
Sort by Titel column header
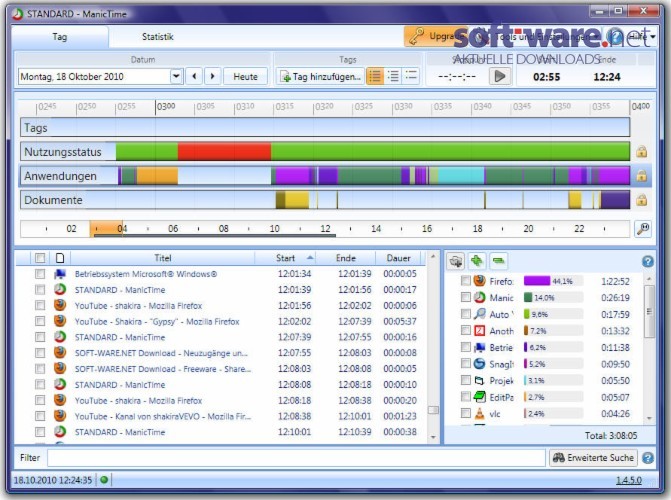(163, 258)
